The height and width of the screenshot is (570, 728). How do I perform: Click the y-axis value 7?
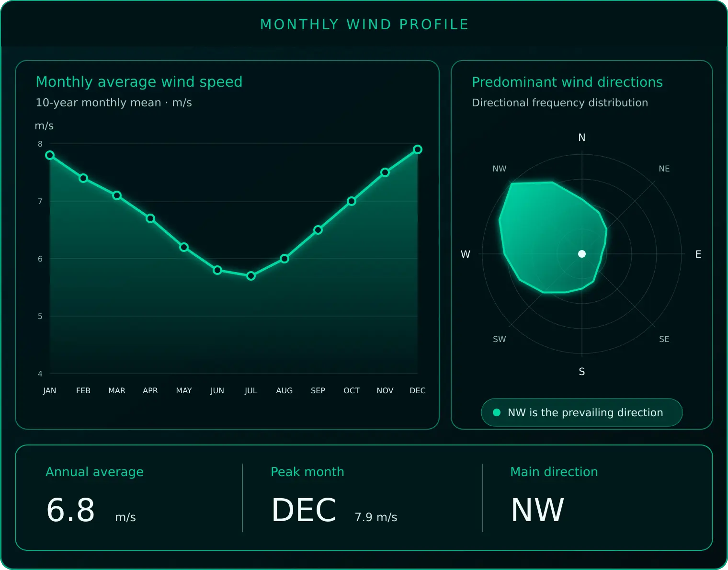(x=40, y=201)
